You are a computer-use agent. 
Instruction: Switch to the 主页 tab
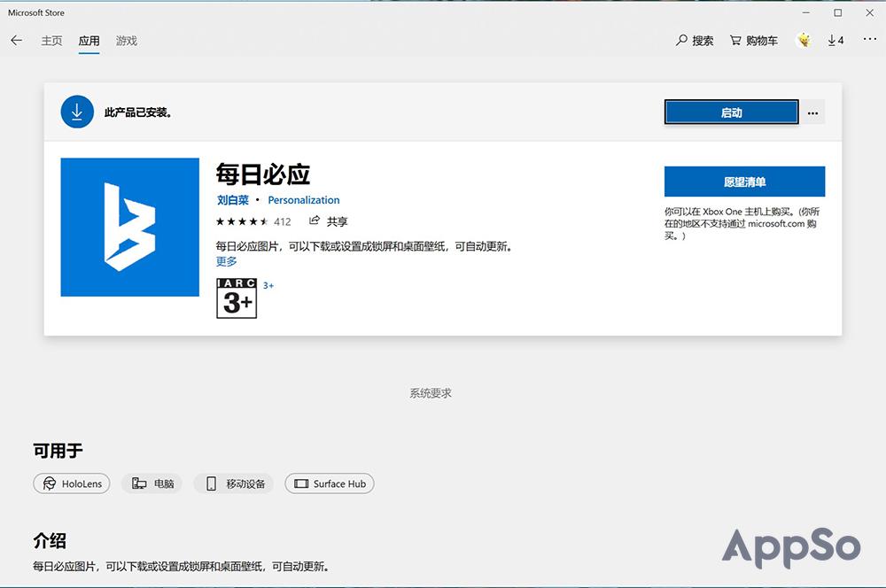point(51,41)
